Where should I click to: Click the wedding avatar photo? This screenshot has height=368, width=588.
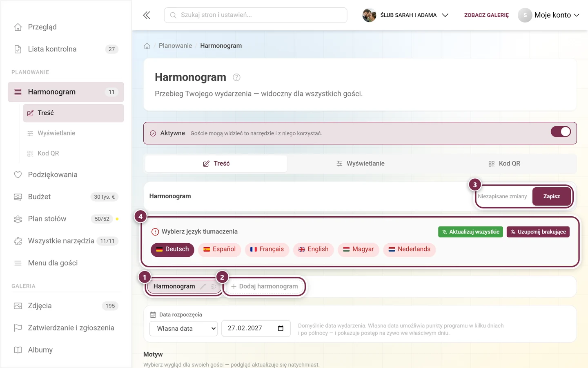pos(369,15)
